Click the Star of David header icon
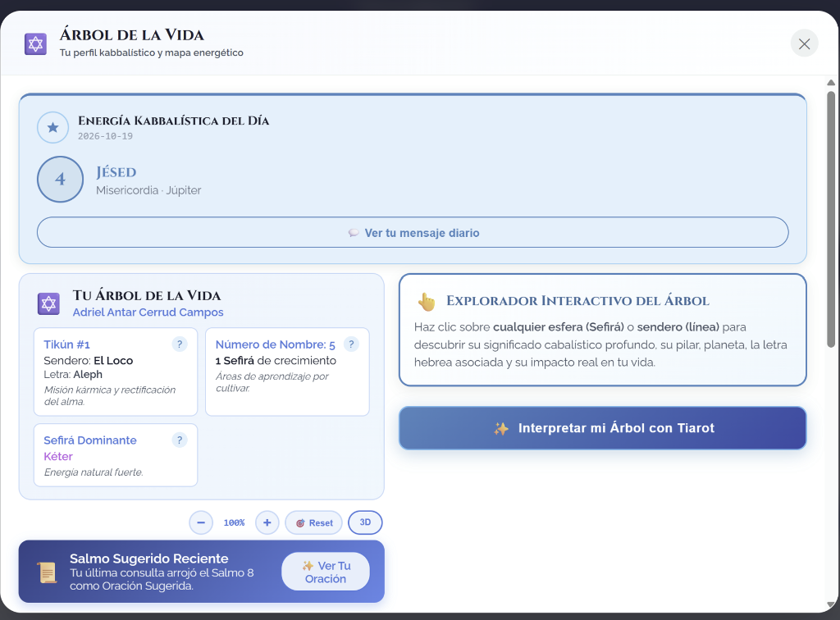This screenshot has width=840, height=620. click(35, 44)
